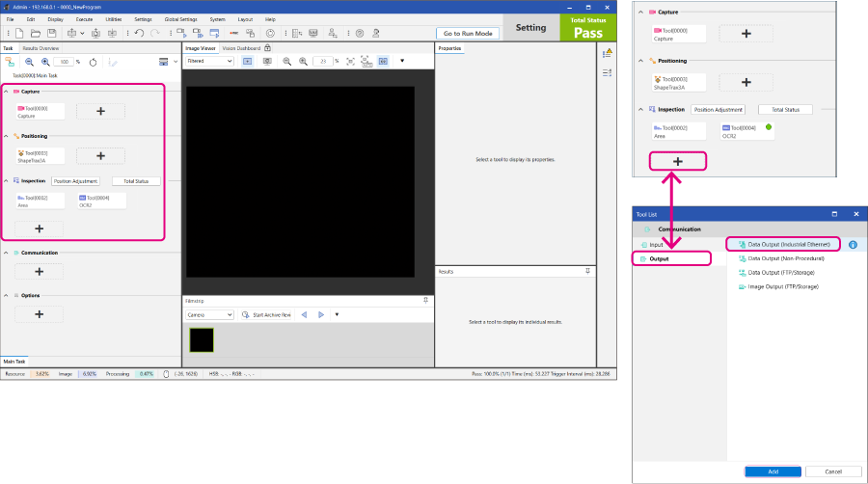Click the info icon beside Industrial Ethernet output
This screenshot has height=484, width=868.
853,245
